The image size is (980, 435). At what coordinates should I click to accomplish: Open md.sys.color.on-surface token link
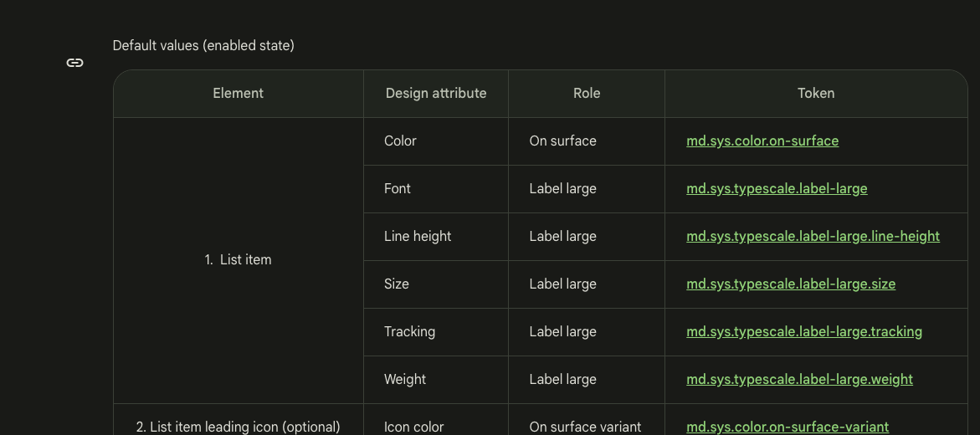(762, 141)
